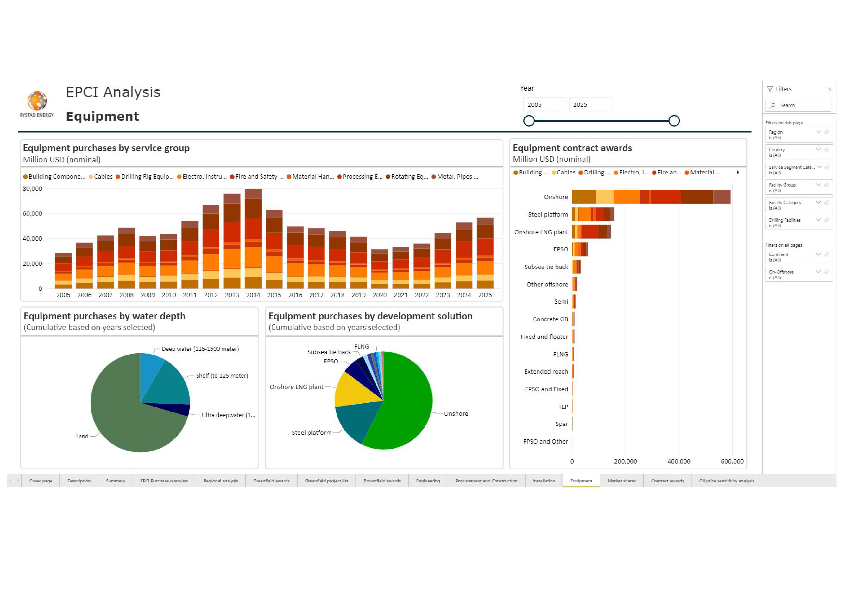845x616 pixels.
Task: Expand the Service Segment Category filter
Action: click(x=819, y=167)
